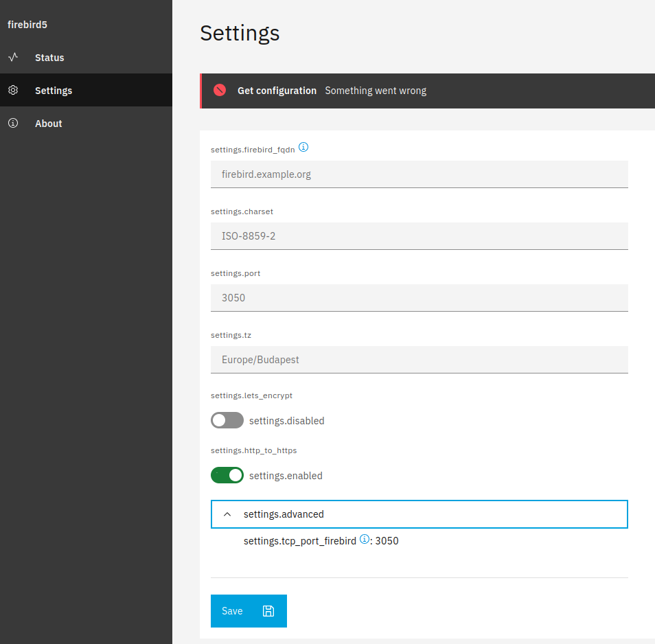Click the Settings gear icon in sidebar
This screenshot has height=644, width=655.
13,91
